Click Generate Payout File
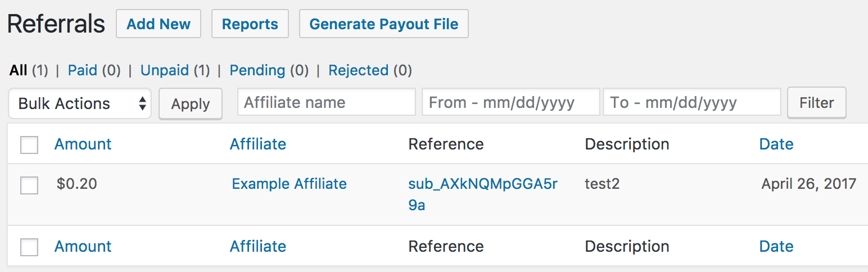The height and width of the screenshot is (272, 868). coord(384,24)
